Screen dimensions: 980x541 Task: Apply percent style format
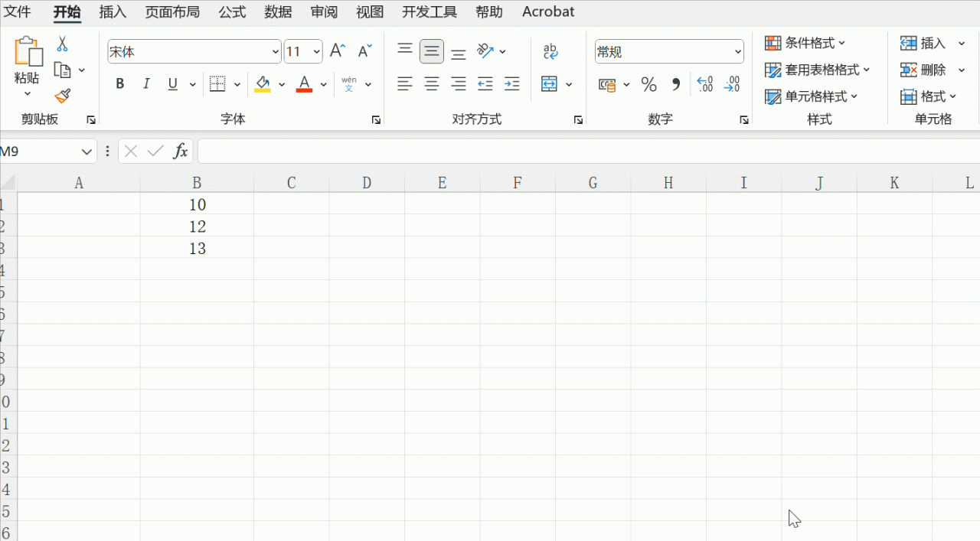coord(648,84)
